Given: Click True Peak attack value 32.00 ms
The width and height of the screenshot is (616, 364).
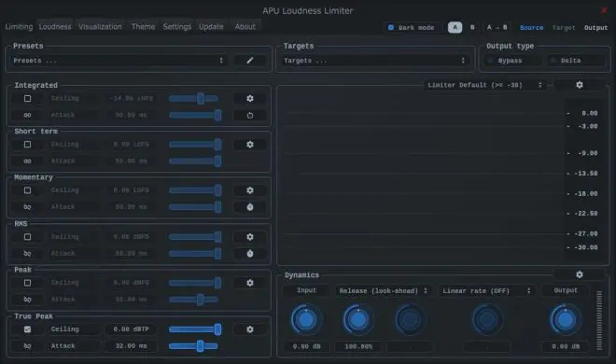Looking at the screenshot, I should click(132, 346).
